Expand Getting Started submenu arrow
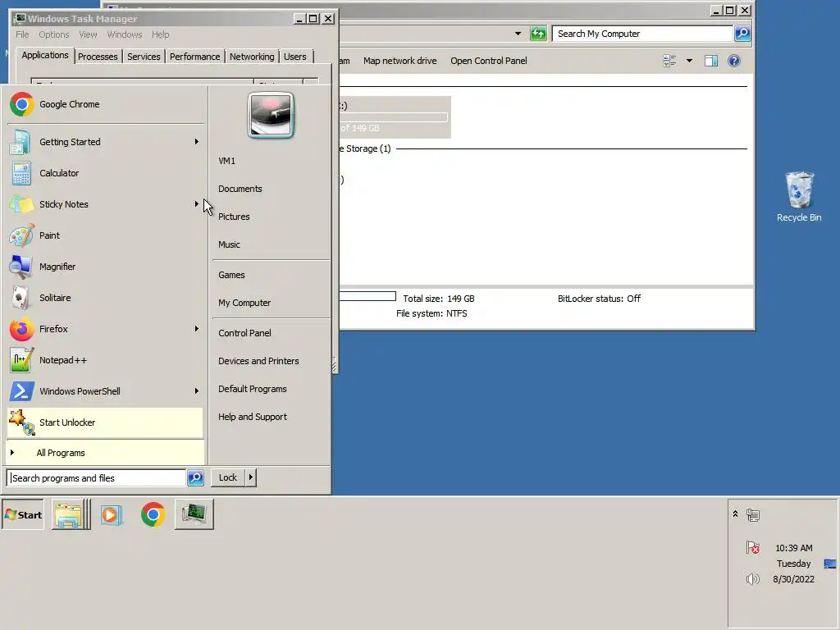This screenshot has width=840, height=630. 197,142
